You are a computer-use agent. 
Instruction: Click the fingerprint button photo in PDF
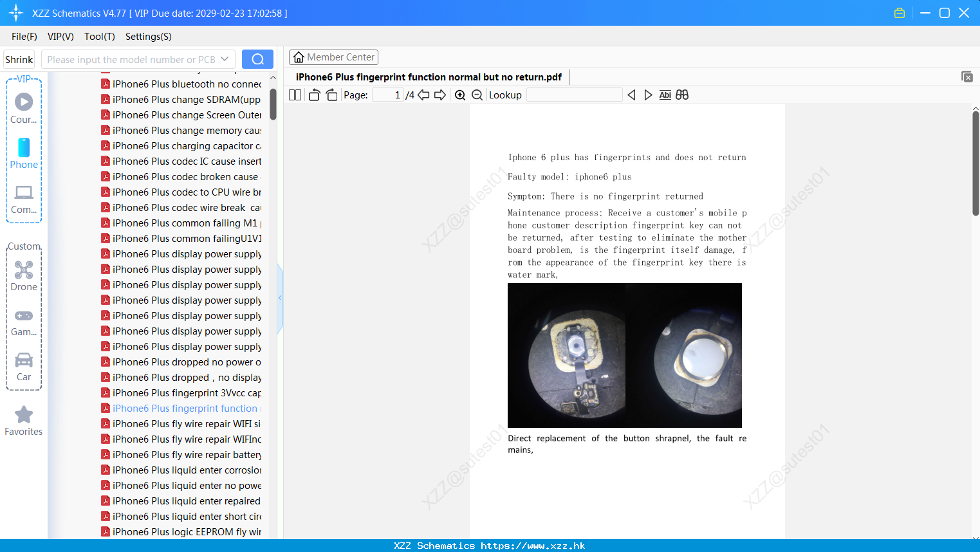[x=624, y=355]
